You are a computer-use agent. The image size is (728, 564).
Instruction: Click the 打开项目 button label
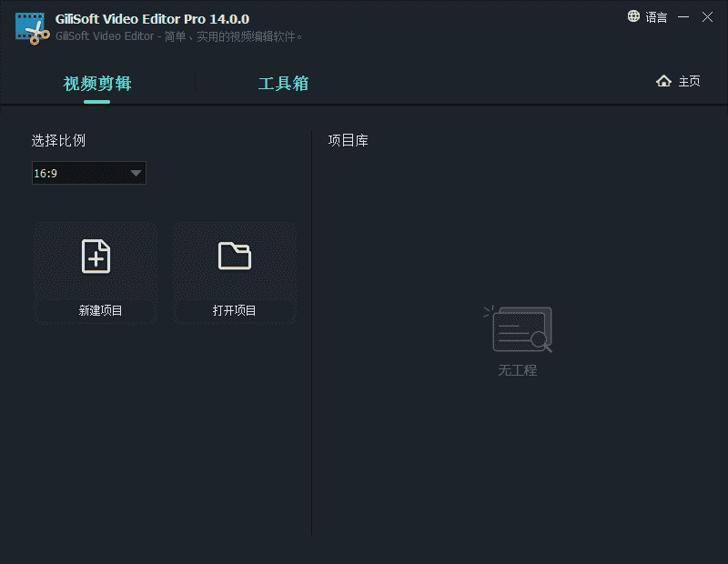[x=234, y=310]
